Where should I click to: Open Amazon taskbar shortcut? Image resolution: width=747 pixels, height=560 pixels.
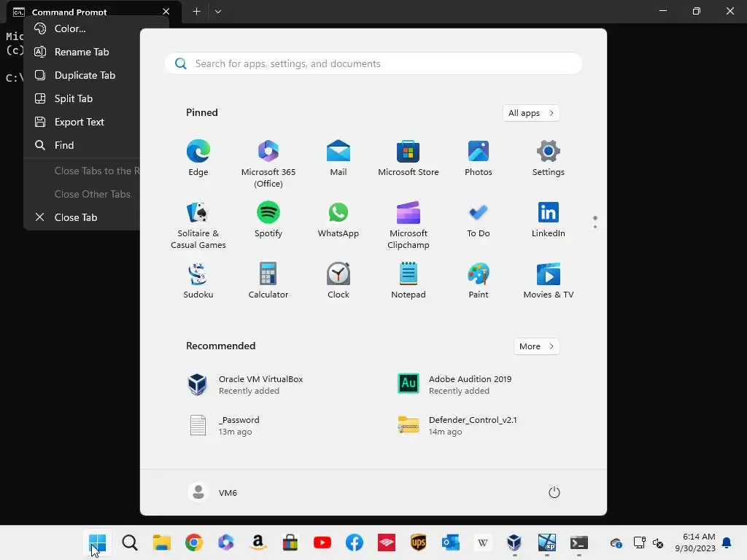click(x=258, y=542)
